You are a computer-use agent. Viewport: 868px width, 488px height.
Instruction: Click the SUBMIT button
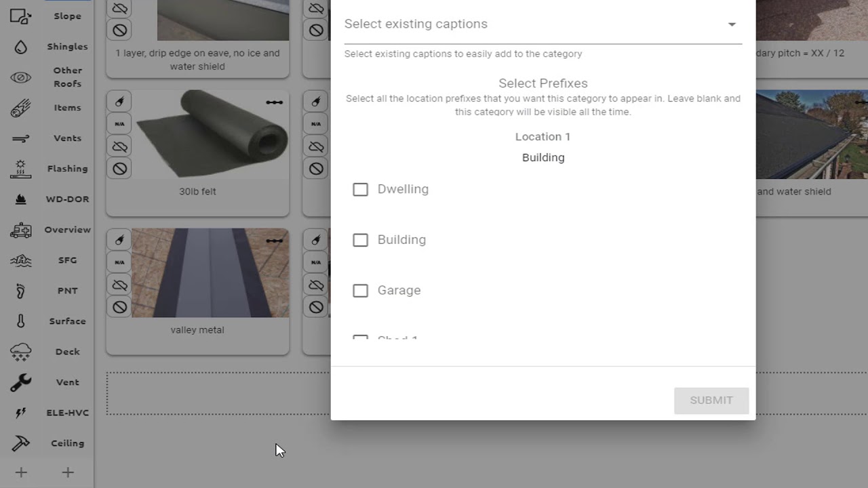coord(711,401)
